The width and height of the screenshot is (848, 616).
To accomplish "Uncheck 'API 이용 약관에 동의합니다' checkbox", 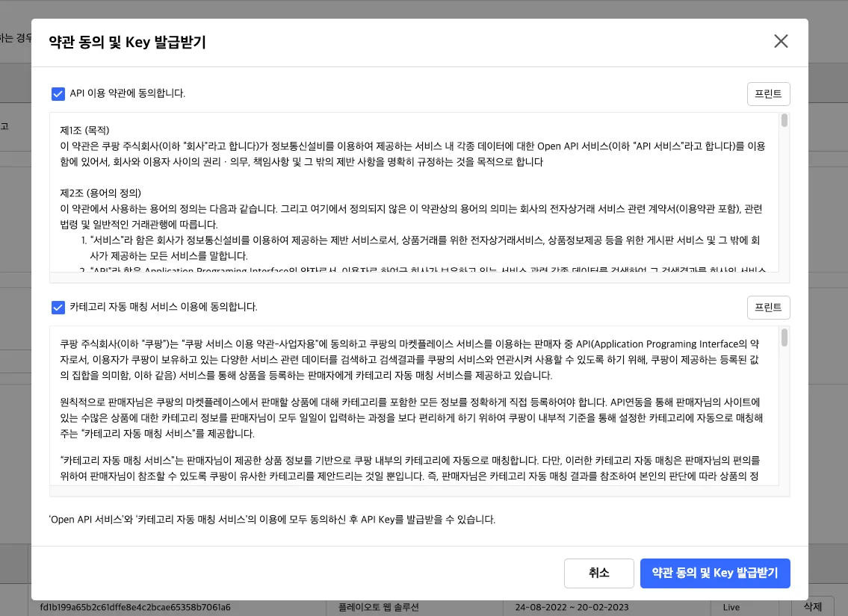I will [58, 94].
